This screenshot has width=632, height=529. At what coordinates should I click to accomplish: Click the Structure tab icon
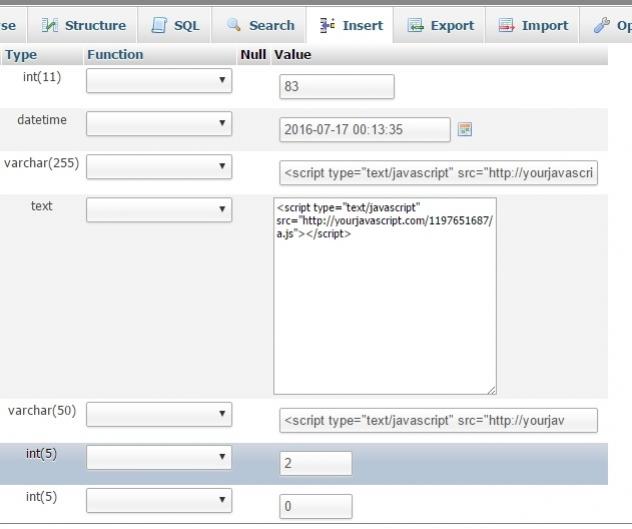[50, 25]
